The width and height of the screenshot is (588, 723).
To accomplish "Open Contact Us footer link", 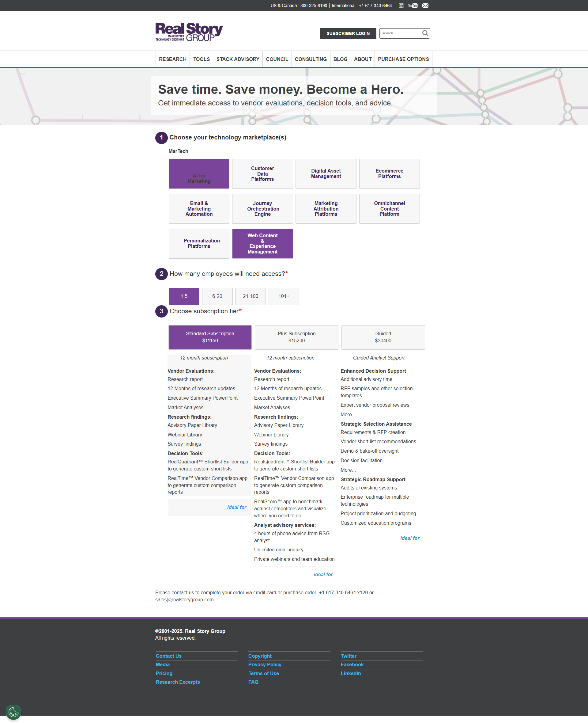I will click(x=169, y=656).
